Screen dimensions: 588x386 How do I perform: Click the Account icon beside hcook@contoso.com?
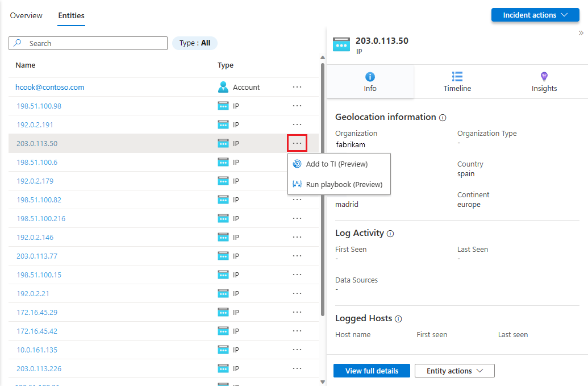pyautogui.click(x=223, y=87)
